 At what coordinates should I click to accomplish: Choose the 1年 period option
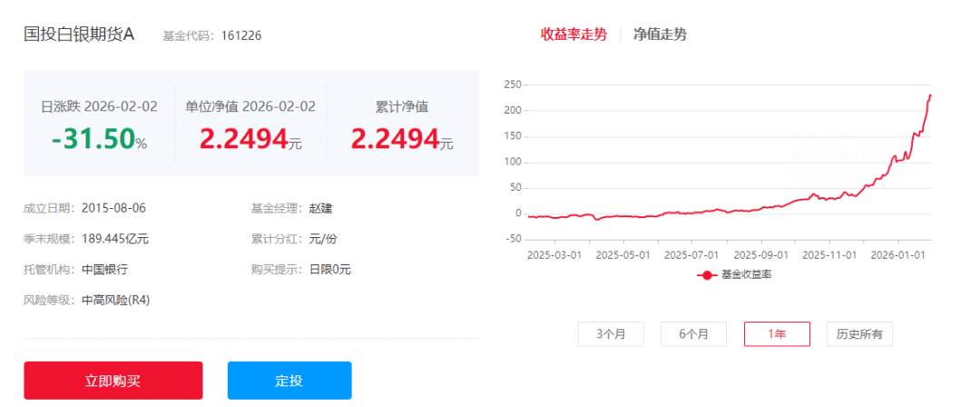pyautogui.click(x=777, y=333)
